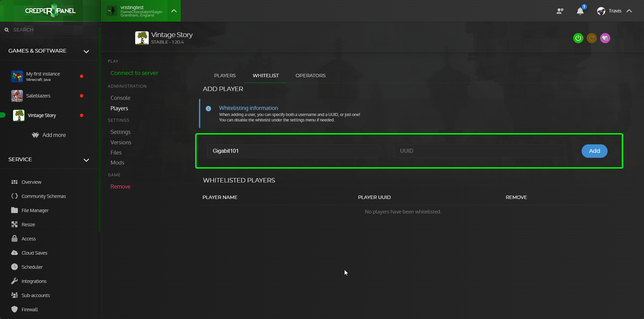Click the Sub-accounts people icon
This screenshot has width=644, height=319.
pos(14,295)
